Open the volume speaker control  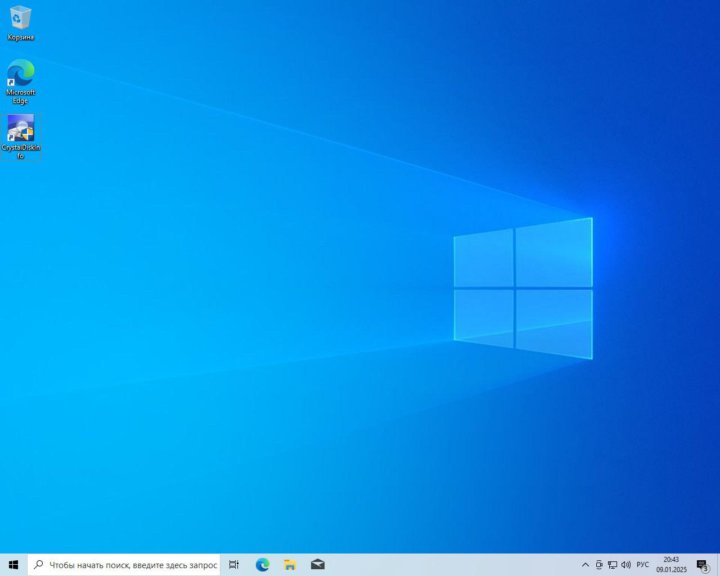pos(625,565)
